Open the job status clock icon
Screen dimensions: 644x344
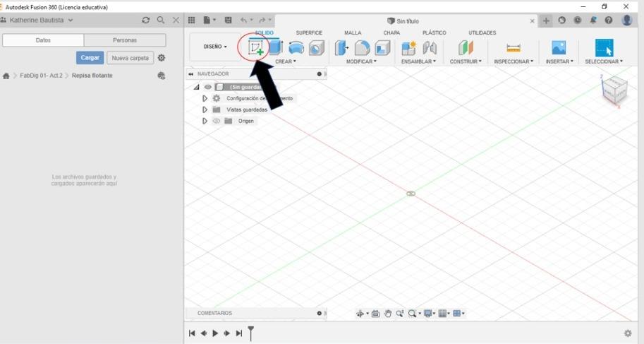[578, 20]
